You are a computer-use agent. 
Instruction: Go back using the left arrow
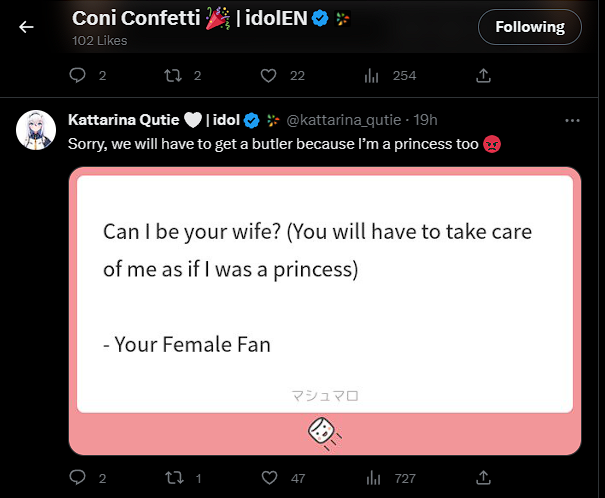click(x=26, y=27)
